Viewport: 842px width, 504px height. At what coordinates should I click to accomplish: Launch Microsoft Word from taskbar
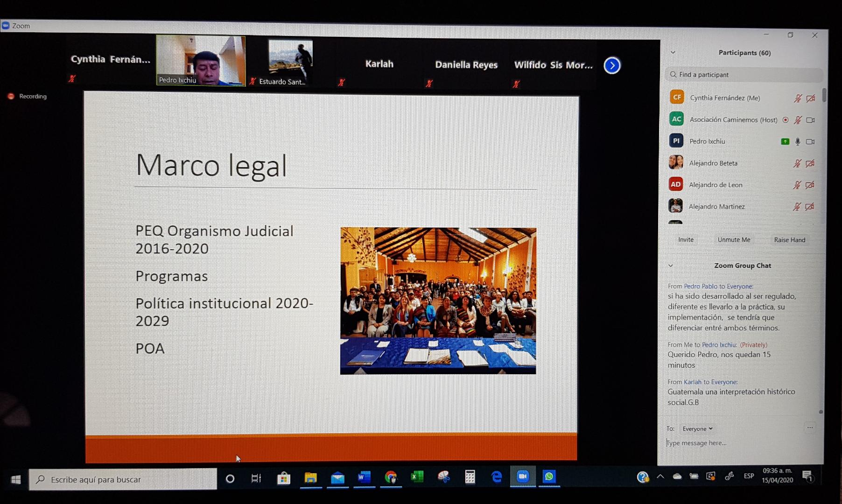point(364,477)
